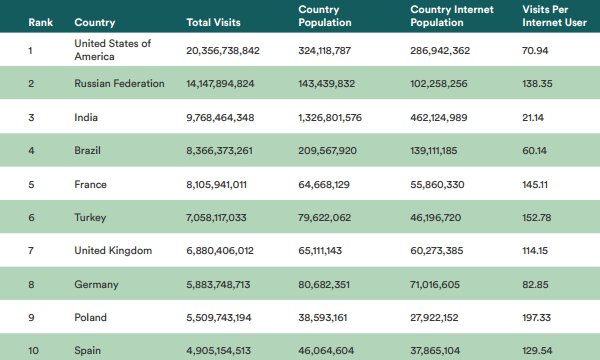Image resolution: width=600 pixels, height=360 pixels.
Task: Select India's internet population 462,124,989
Action: pos(439,117)
